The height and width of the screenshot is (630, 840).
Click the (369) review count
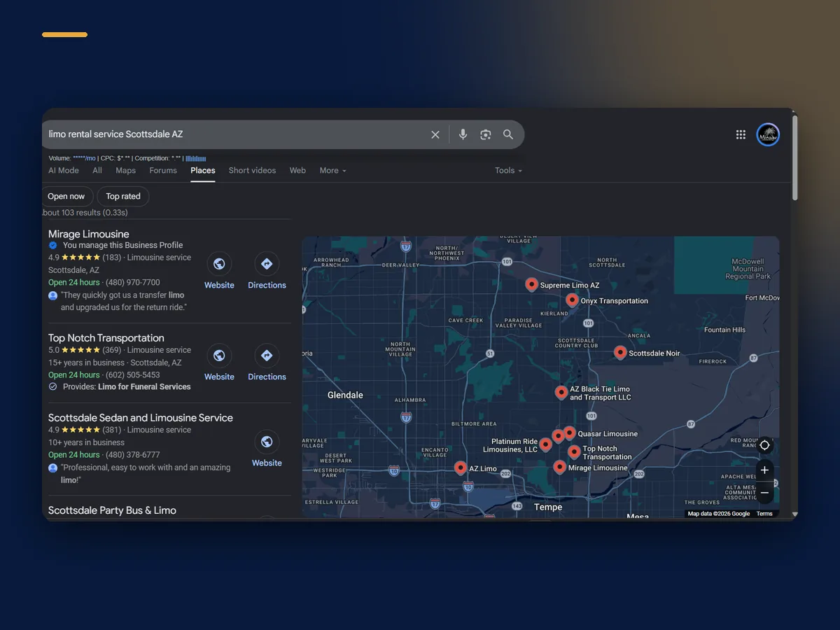point(112,350)
